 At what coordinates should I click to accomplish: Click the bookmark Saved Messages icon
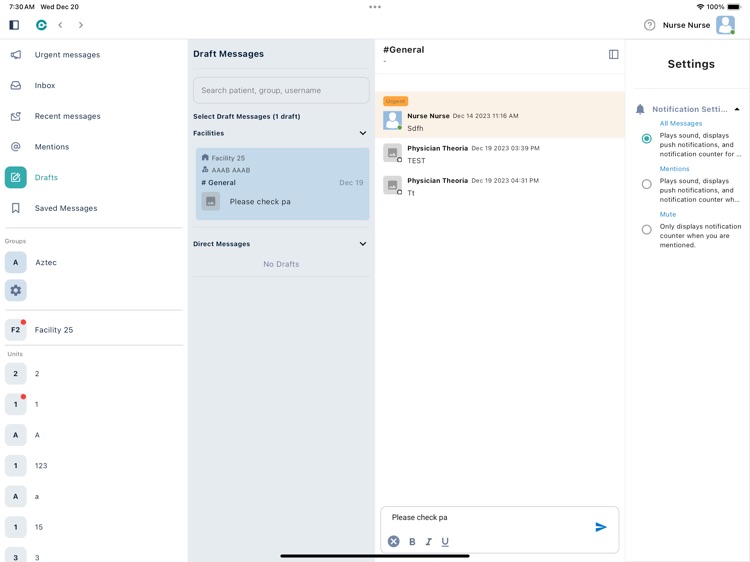click(x=16, y=208)
